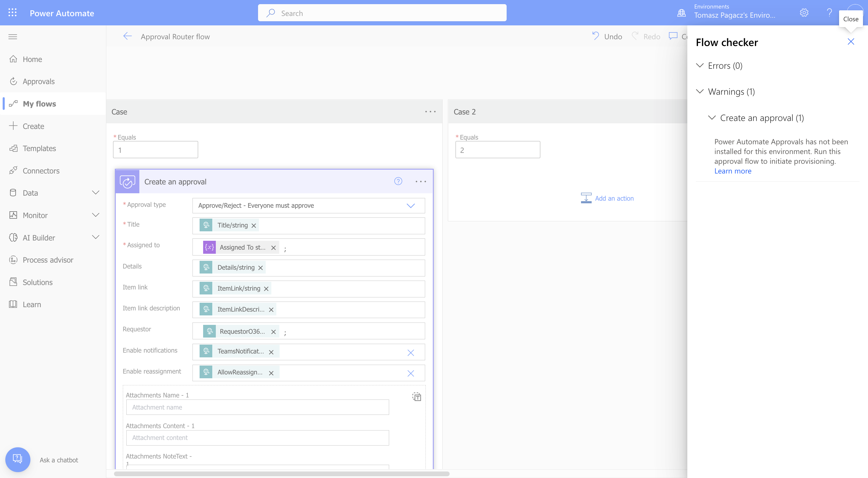Click the Details input area
The image size is (868, 478).
(308, 268)
